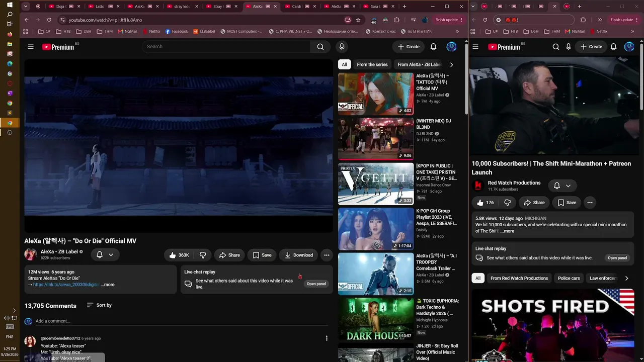Open TOXIC EUPHORIA Dark Techno video thumbnail
This screenshot has height=362, width=644.
pos(376,319)
